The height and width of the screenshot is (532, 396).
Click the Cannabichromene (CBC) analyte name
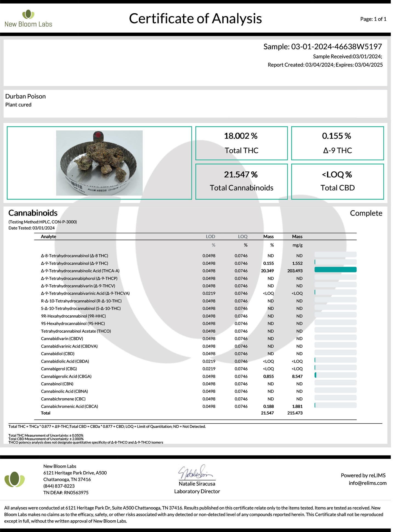[63, 399]
